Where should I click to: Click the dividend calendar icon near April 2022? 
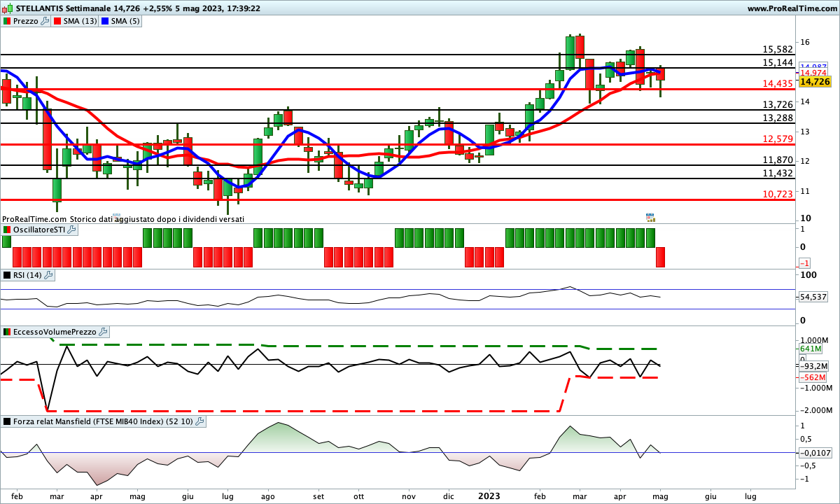(x=116, y=218)
